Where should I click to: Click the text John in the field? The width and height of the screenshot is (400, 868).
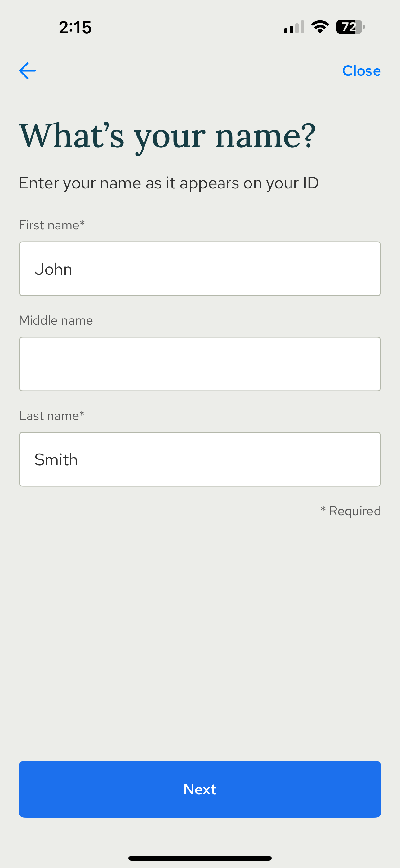click(54, 269)
